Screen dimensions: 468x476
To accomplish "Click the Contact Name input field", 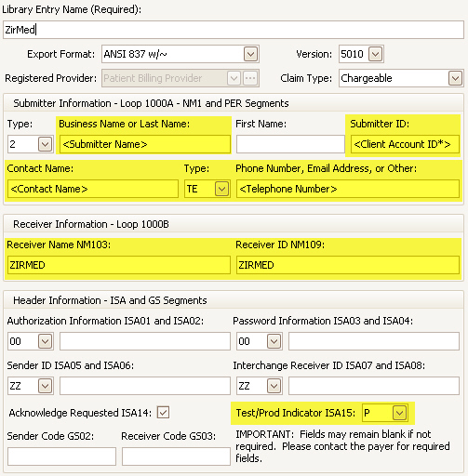I will (x=93, y=189).
